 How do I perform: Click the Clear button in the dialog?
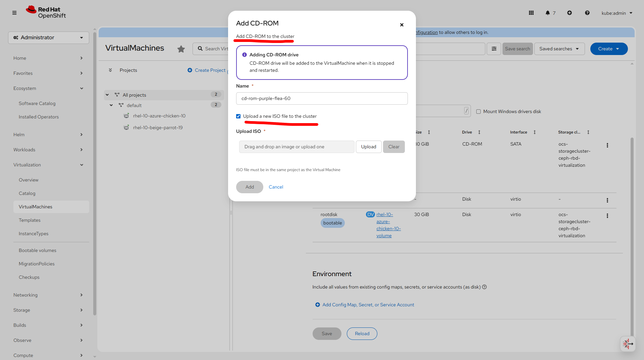tap(394, 147)
